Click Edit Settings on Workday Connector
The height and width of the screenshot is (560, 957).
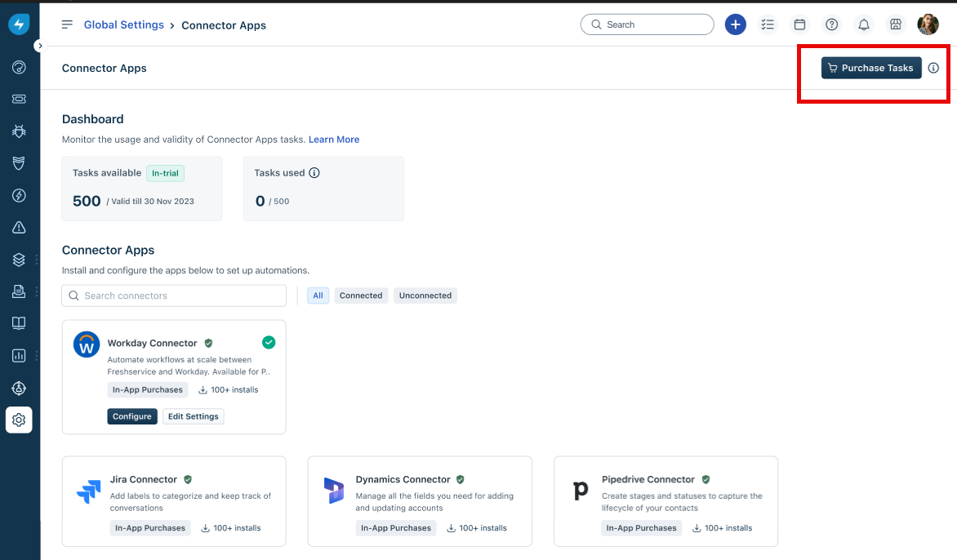tap(193, 416)
